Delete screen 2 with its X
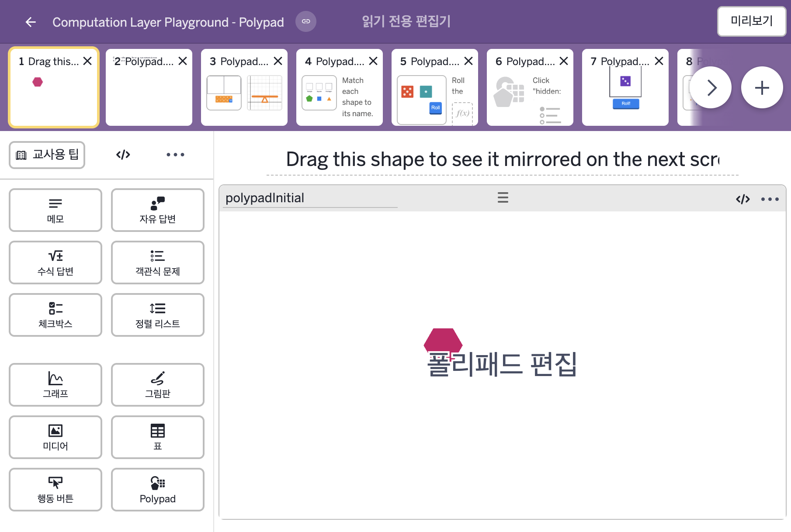This screenshot has height=532, width=791. 183,61
